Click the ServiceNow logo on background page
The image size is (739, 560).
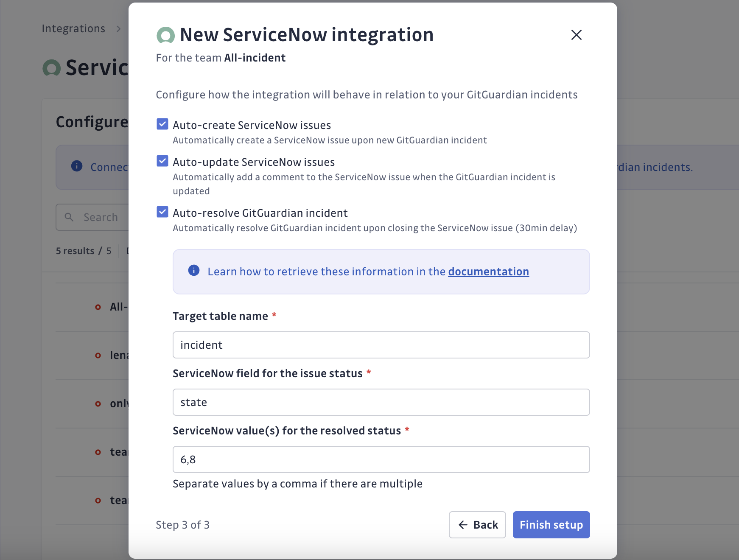pyautogui.click(x=52, y=68)
